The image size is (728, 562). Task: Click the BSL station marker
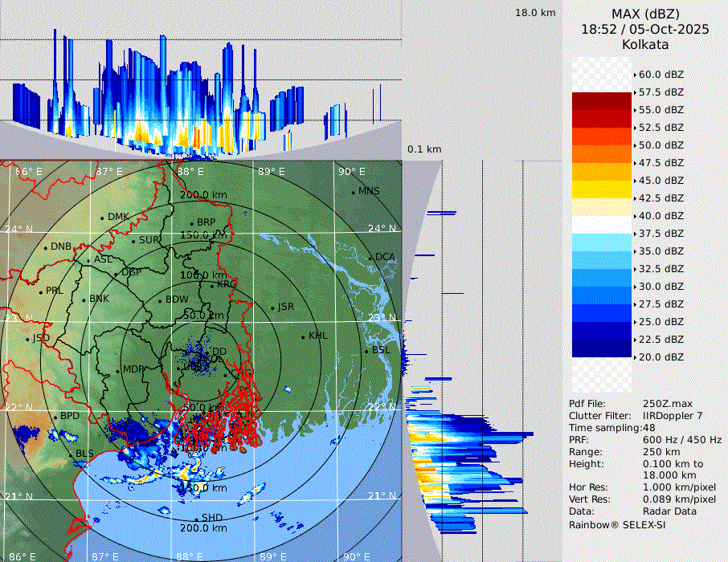366,352
